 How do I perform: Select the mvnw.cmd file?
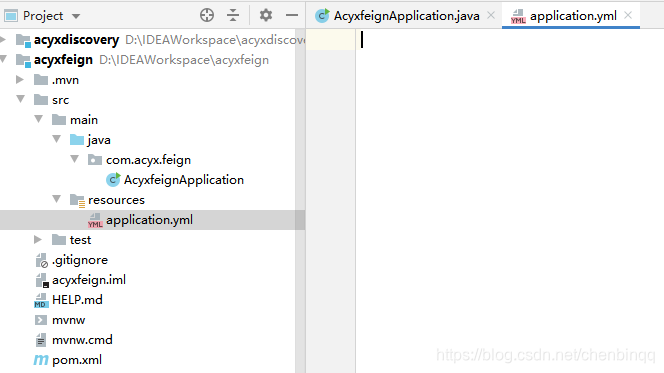pyautogui.click(x=82, y=340)
